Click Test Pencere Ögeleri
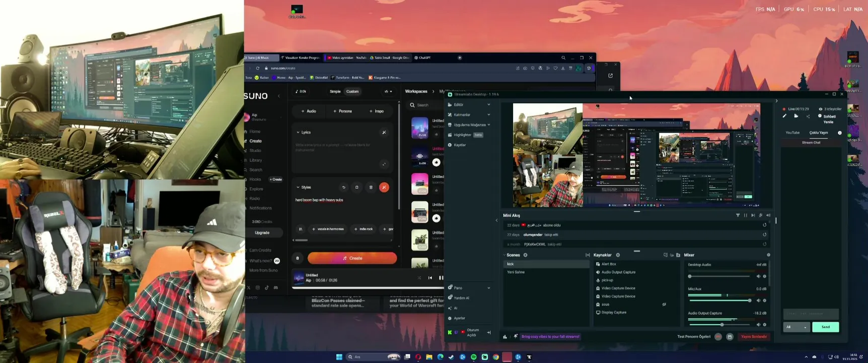This screenshot has height=363, width=868. pyautogui.click(x=694, y=337)
